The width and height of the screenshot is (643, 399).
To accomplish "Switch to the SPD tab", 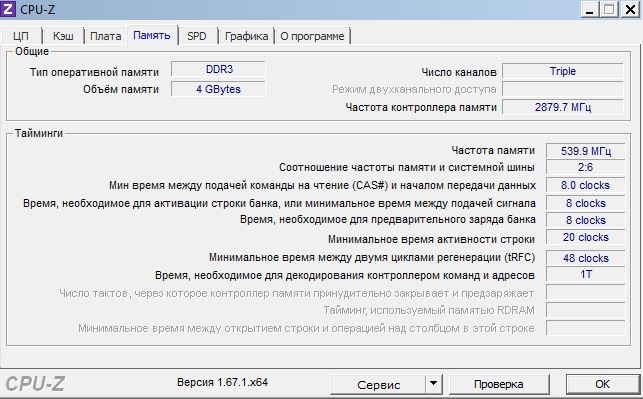I will 197,36.
